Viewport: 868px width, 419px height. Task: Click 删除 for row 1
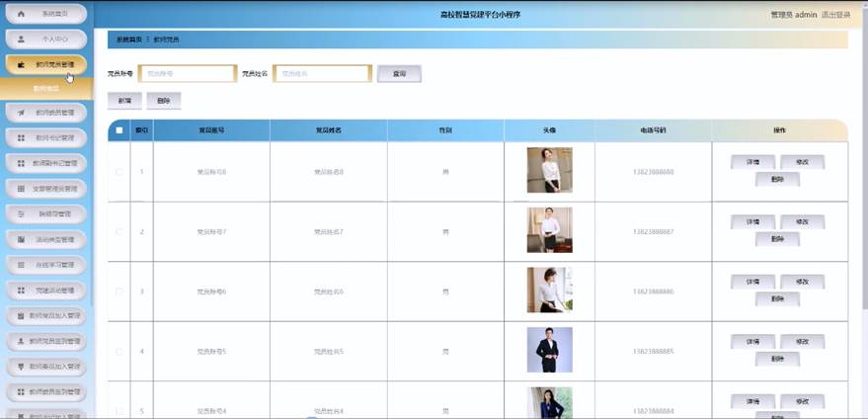click(777, 179)
